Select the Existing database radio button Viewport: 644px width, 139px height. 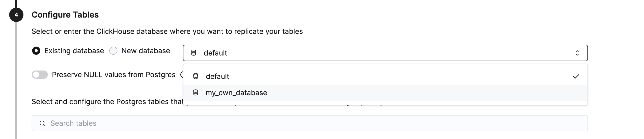click(36, 51)
